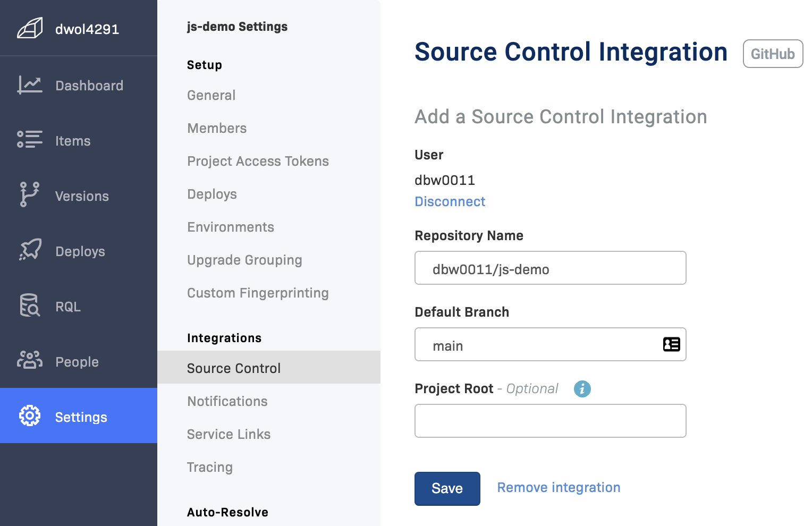Click the Deploys rocket icon
The width and height of the screenshot is (812, 526).
(x=30, y=250)
